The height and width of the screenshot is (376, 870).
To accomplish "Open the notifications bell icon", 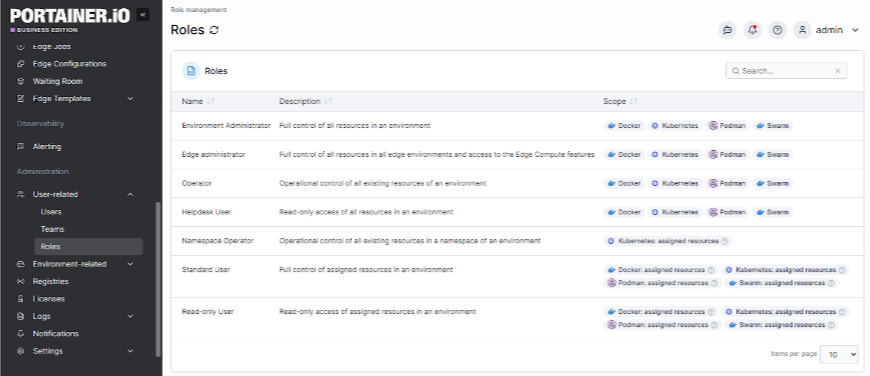I will point(752,30).
